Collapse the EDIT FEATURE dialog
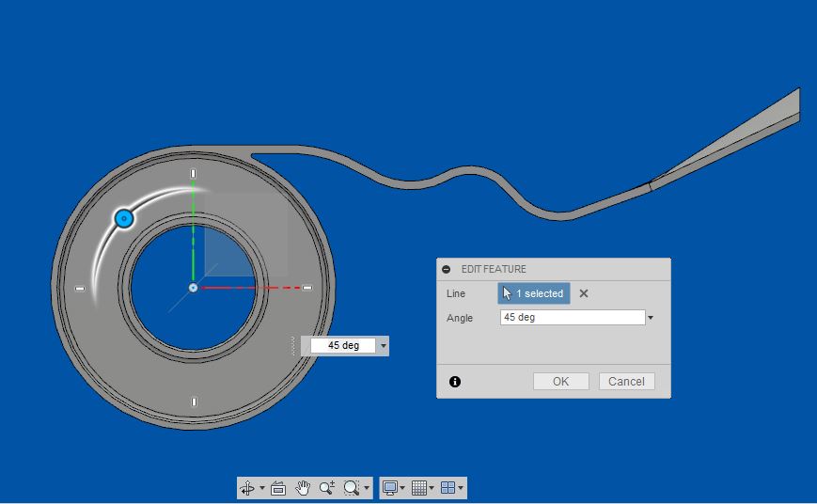Screen dimensions: 817x504 point(446,270)
